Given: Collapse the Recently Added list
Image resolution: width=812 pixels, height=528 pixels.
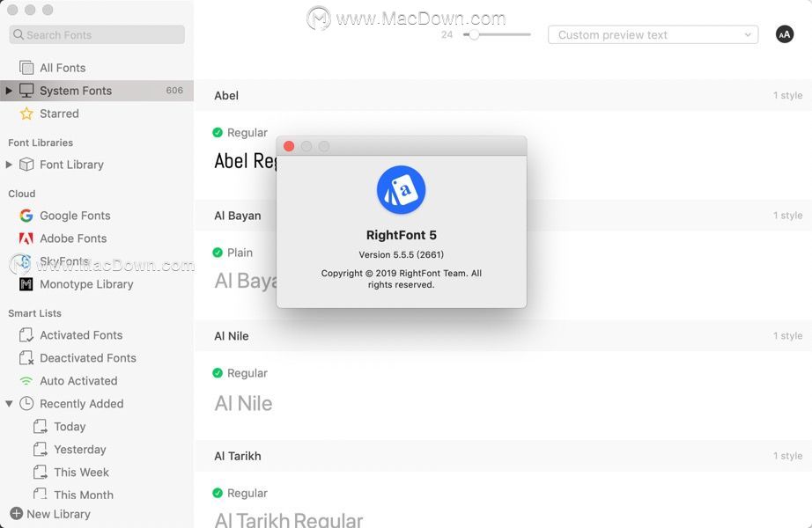Looking at the screenshot, I should (x=9, y=404).
